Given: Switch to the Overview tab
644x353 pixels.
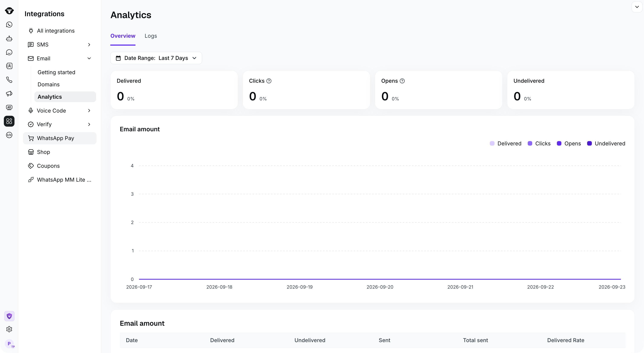Looking at the screenshot, I should 123,36.
